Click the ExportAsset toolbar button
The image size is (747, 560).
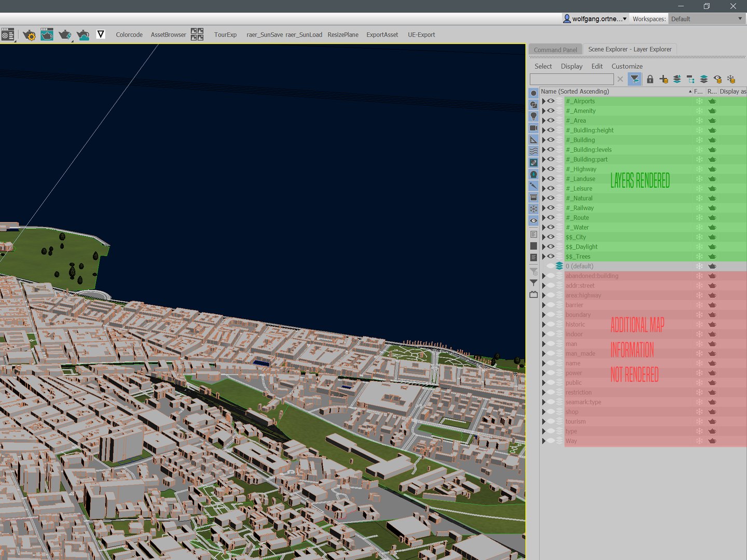coord(382,35)
